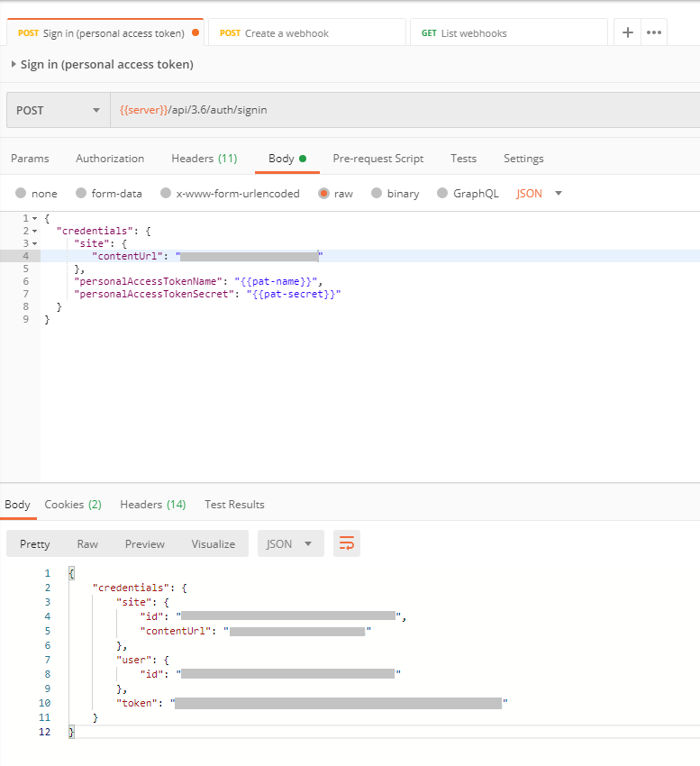Select the binary body option
Image resolution: width=700 pixels, height=766 pixels.
pos(376,194)
